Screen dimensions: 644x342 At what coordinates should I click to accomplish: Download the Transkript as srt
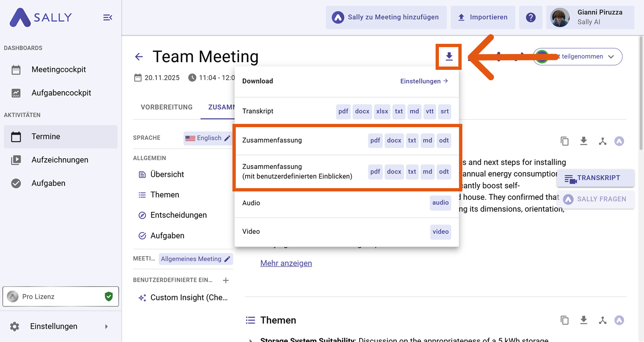[444, 111]
